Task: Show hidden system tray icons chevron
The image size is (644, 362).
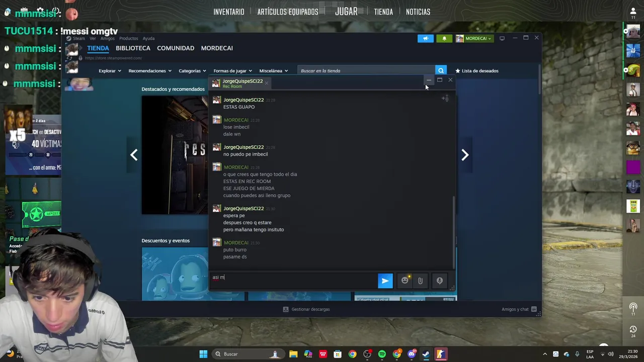Action: (544, 354)
